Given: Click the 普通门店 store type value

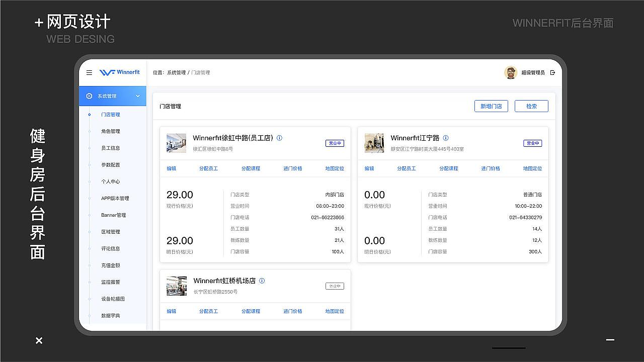Looking at the screenshot, I should click(532, 195).
